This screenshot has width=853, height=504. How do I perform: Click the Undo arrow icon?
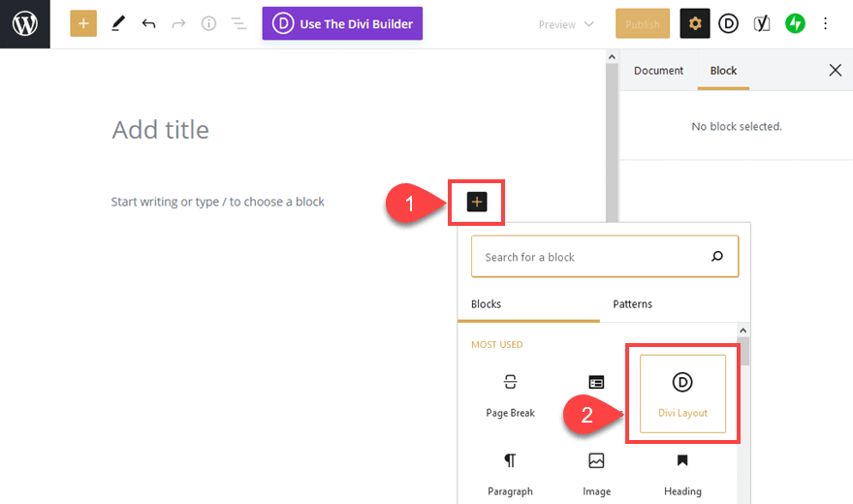tap(148, 24)
